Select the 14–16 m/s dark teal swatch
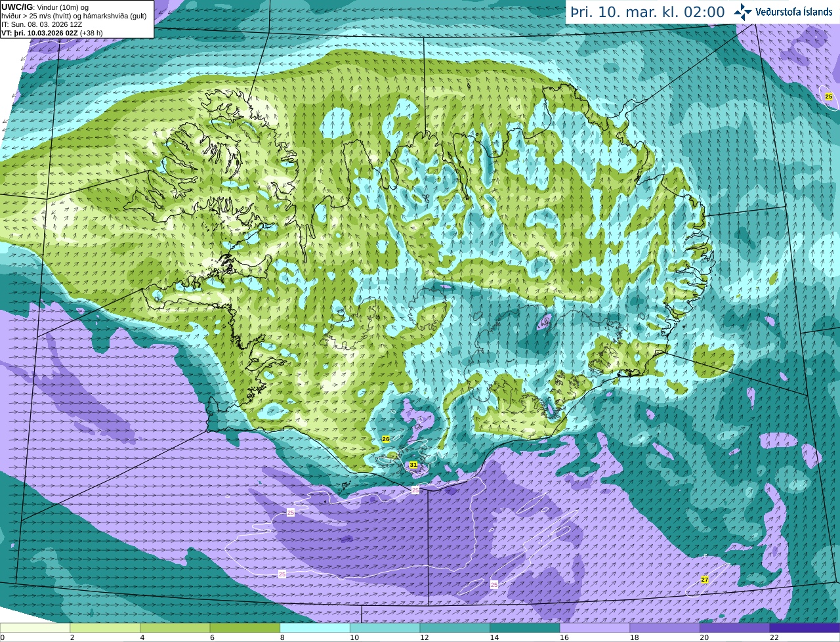Image resolution: width=840 pixels, height=642 pixels. (x=525, y=628)
